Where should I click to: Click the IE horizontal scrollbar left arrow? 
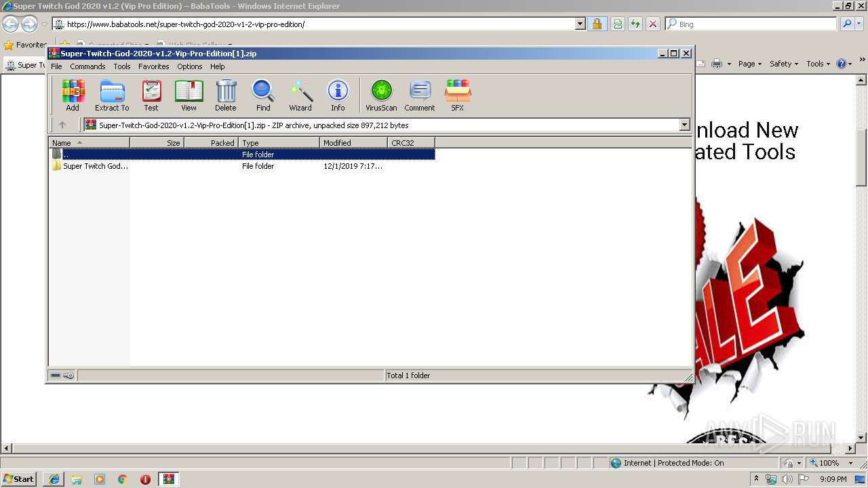(6, 448)
